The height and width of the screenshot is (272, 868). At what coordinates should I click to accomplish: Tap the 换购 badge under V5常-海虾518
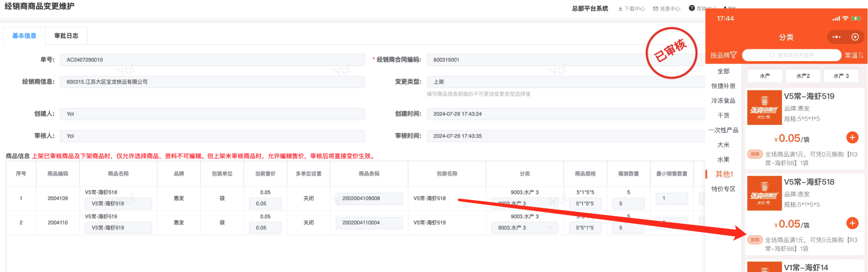point(755,240)
